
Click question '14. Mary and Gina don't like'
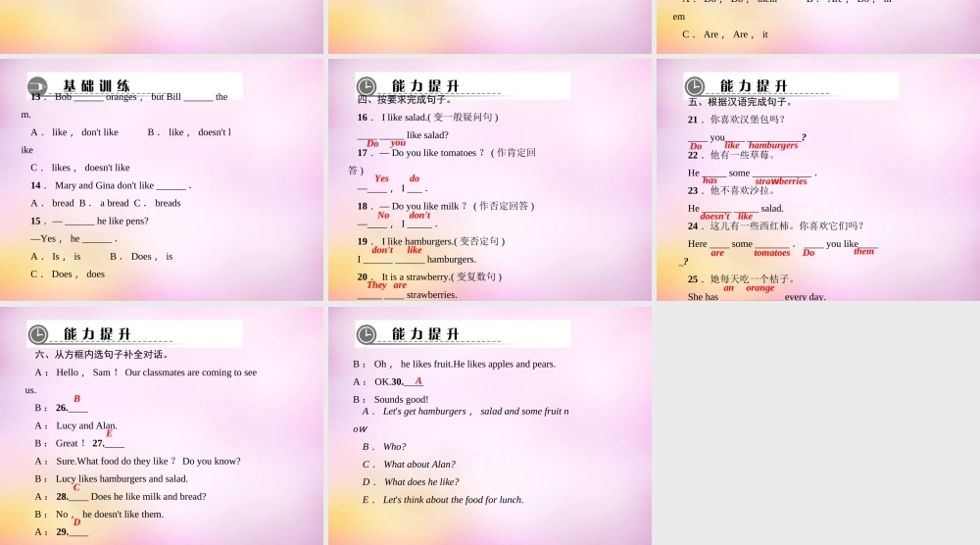pyautogui.click(x=111, y=185)
